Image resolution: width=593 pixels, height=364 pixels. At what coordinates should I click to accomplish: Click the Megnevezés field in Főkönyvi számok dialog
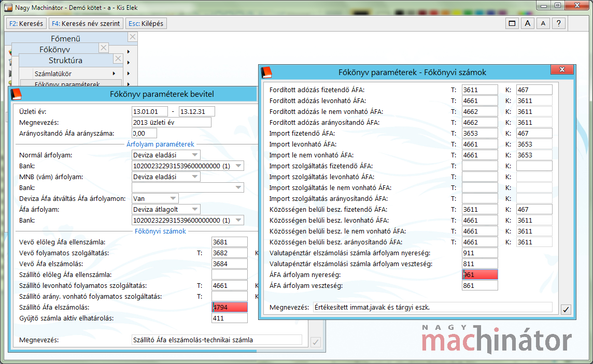coord(433,308)
